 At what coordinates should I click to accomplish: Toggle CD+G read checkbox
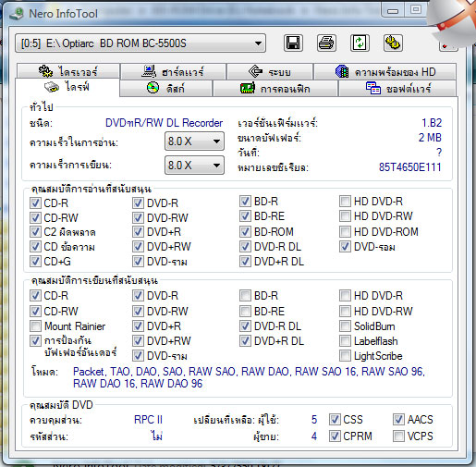[35, 261]
